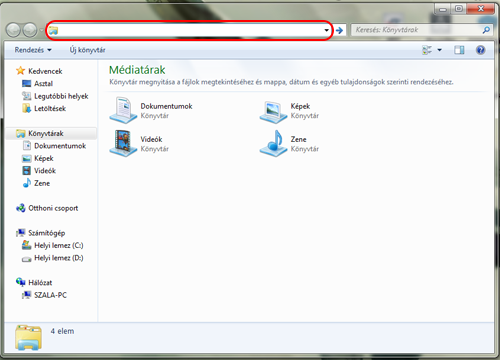The height and width of the screenshot is (360, 500).
Task: Select Hálózat in the navigation pane
Action: click(x=40, y=283)
